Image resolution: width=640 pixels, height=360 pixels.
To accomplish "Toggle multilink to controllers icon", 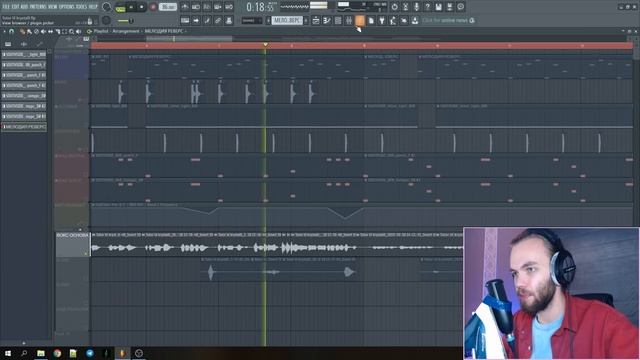I will (x=229, y=20).
